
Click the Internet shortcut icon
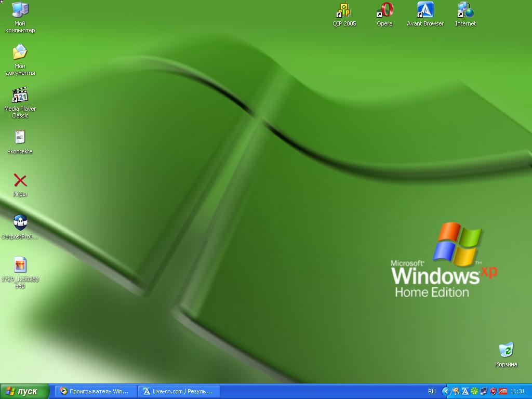[x=465, y=10]
